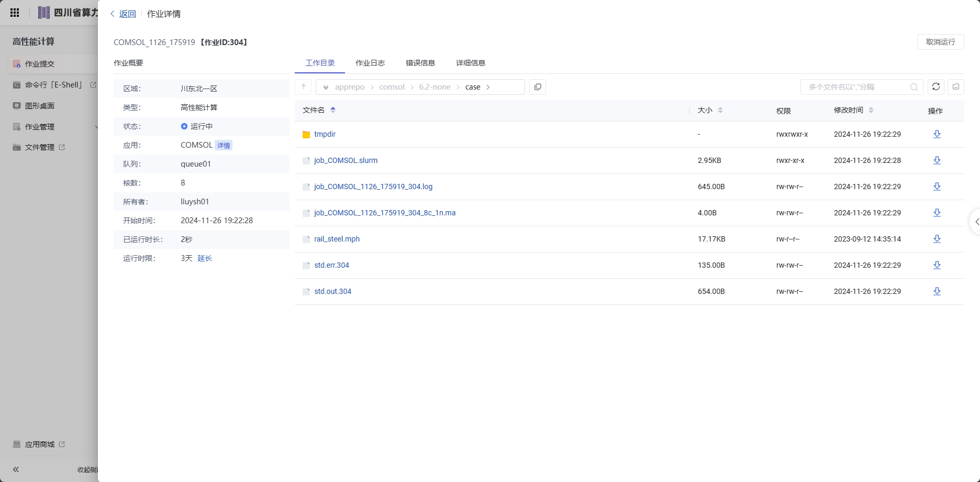
Task: Open job_COMSOL_1126_175919_304_8c_1n.ma link
Action: [385, 213]
